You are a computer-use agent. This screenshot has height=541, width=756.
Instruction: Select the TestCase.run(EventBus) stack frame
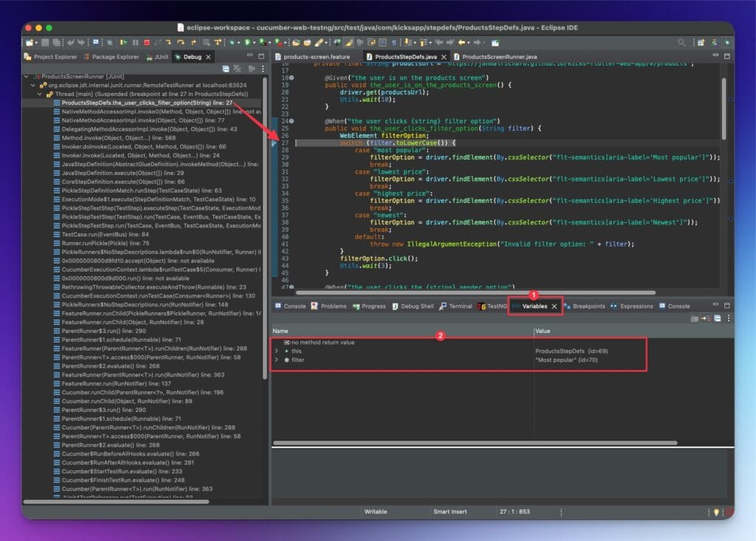point(101,235)
